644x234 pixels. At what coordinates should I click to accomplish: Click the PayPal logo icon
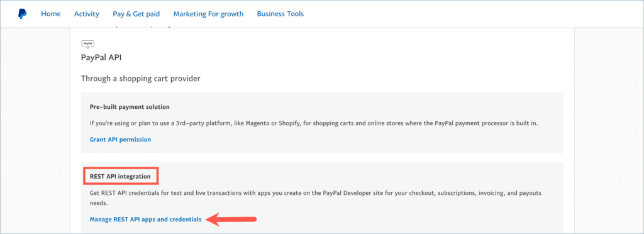(22, 14)
